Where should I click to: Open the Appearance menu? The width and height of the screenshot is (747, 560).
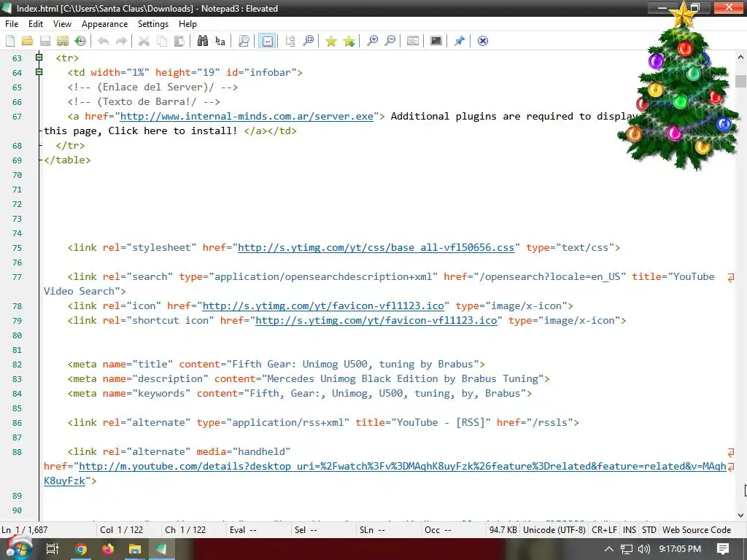[x=104, y=24]
